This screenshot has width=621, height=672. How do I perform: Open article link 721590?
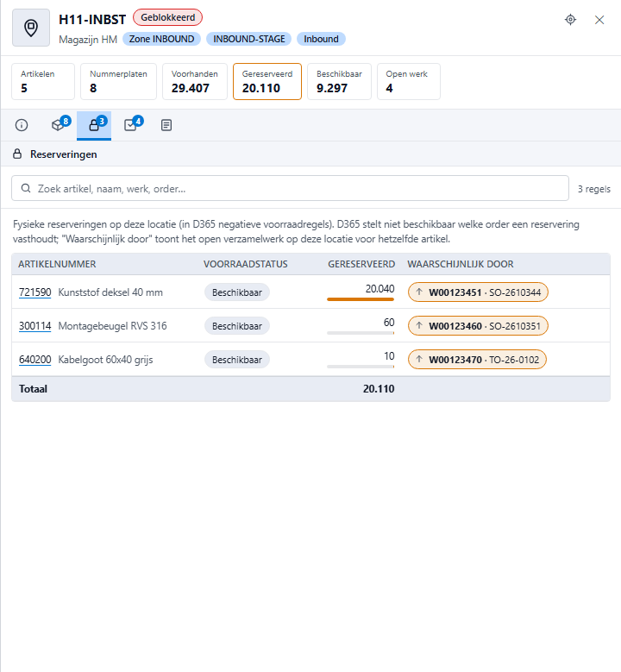35,292
